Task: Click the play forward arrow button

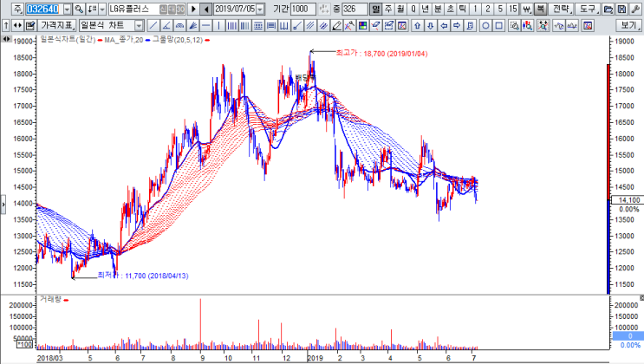Action: point(193,9)
